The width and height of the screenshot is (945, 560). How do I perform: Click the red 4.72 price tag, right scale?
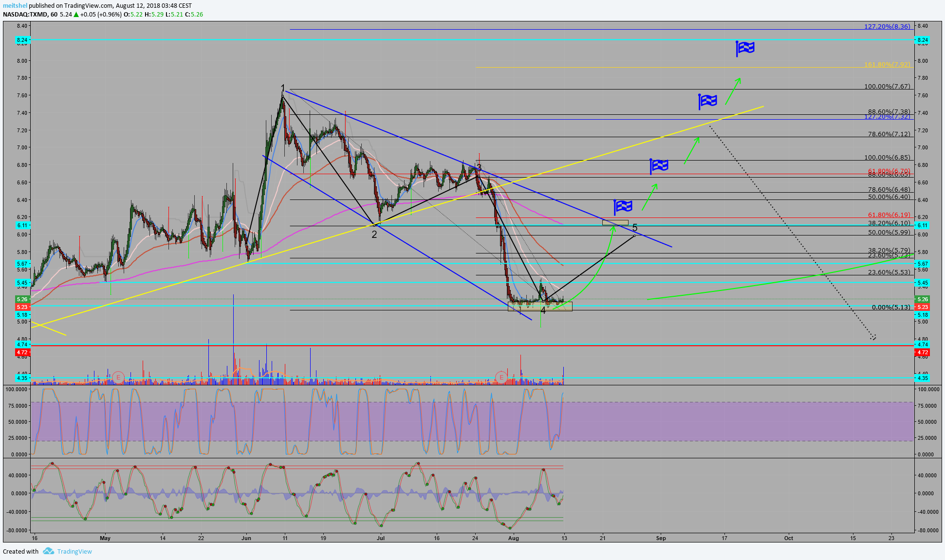pyautogui.click(x=922, y=352)
